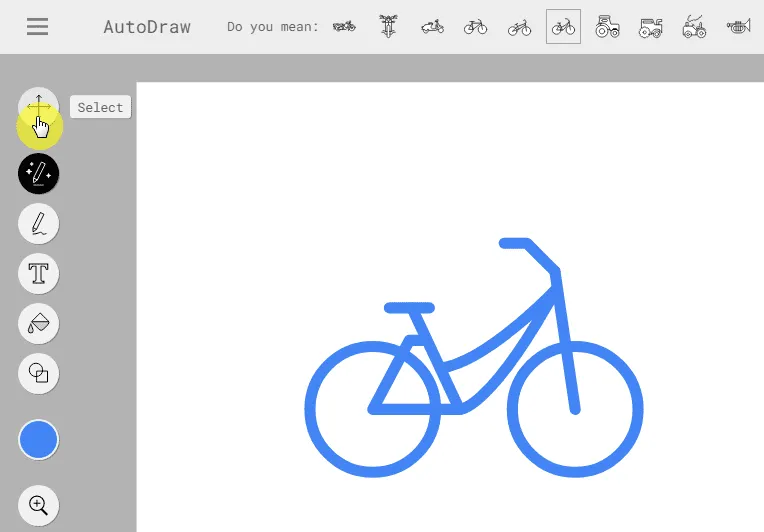
Task: Click the blue bicycle drawing on canvas
Action: (x=474, y=358)
